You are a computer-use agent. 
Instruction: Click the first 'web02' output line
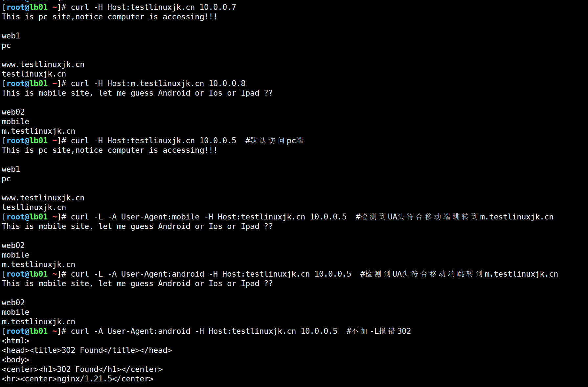pos(13,112)
